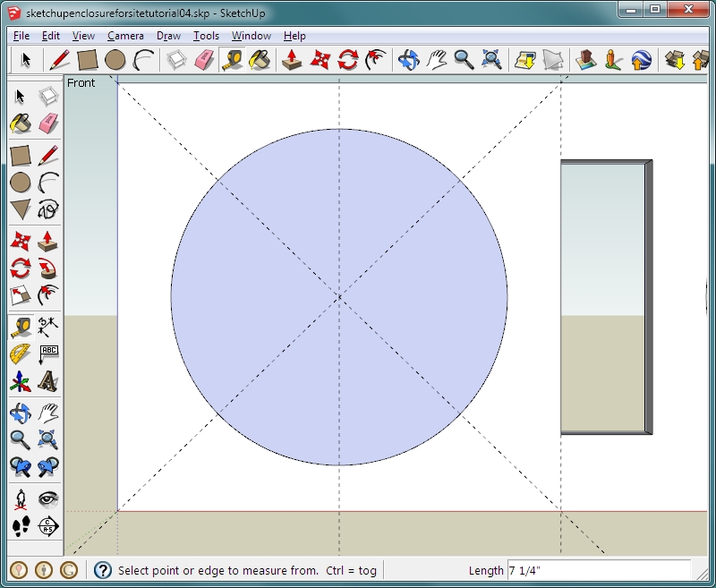The height and width of the screenshot is (588, 716).
Task: Activate the Axes tool
Action: pos(21,381)
